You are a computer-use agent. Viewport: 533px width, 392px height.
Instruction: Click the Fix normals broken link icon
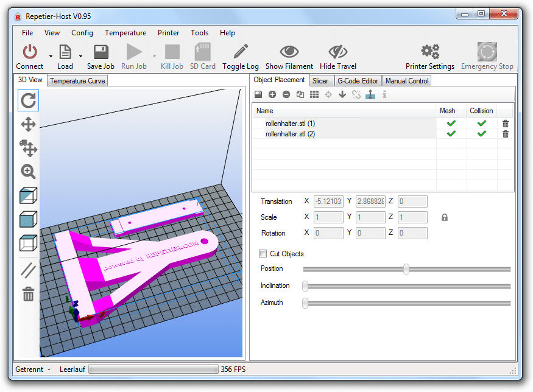pyautogui.click(x=356, y=94)
